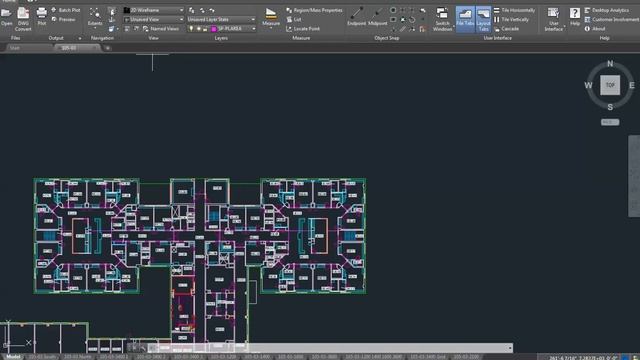
Task: Open the User Interface dropdown
Action: [x=554, y=19]
